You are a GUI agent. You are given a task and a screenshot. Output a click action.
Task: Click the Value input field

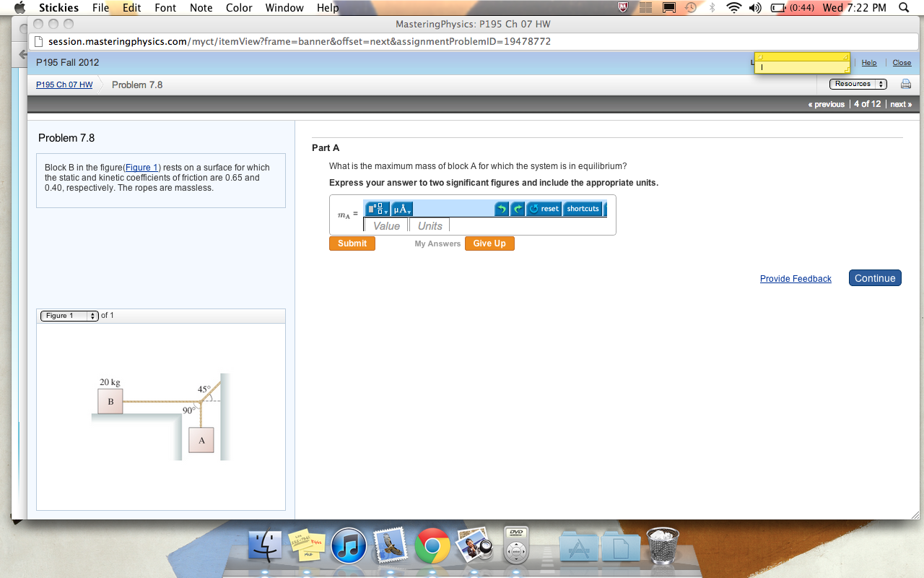[386, 226]
